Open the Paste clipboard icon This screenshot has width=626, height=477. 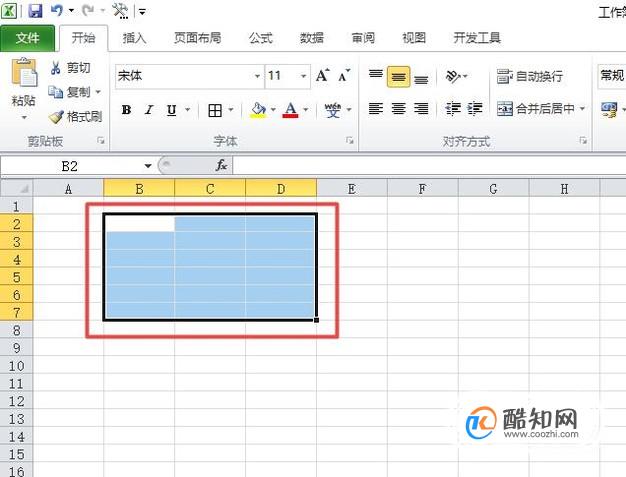click(x=24, y=73)
